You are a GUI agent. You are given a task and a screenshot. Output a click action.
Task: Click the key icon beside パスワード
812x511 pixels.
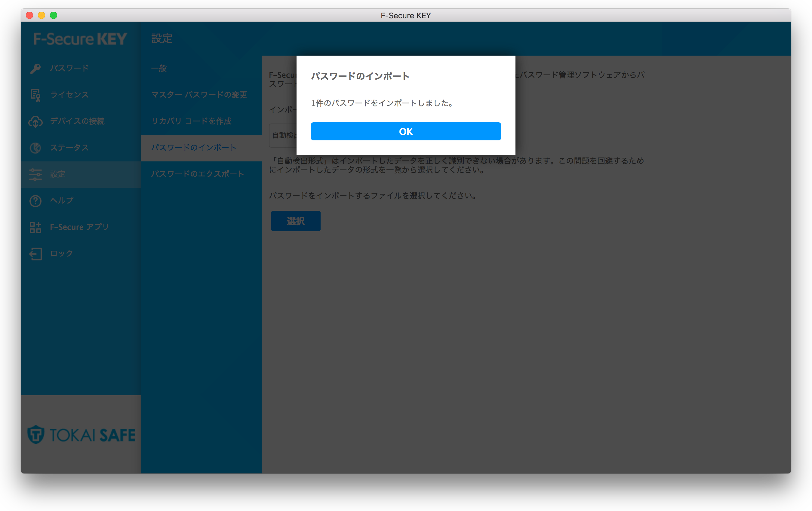35,69
